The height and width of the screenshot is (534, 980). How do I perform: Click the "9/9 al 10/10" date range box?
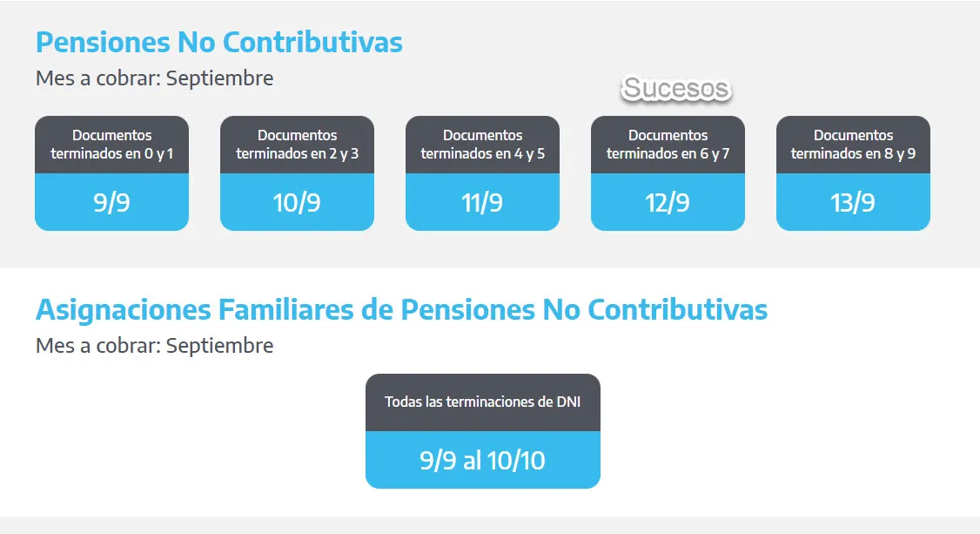click(482, 460)
